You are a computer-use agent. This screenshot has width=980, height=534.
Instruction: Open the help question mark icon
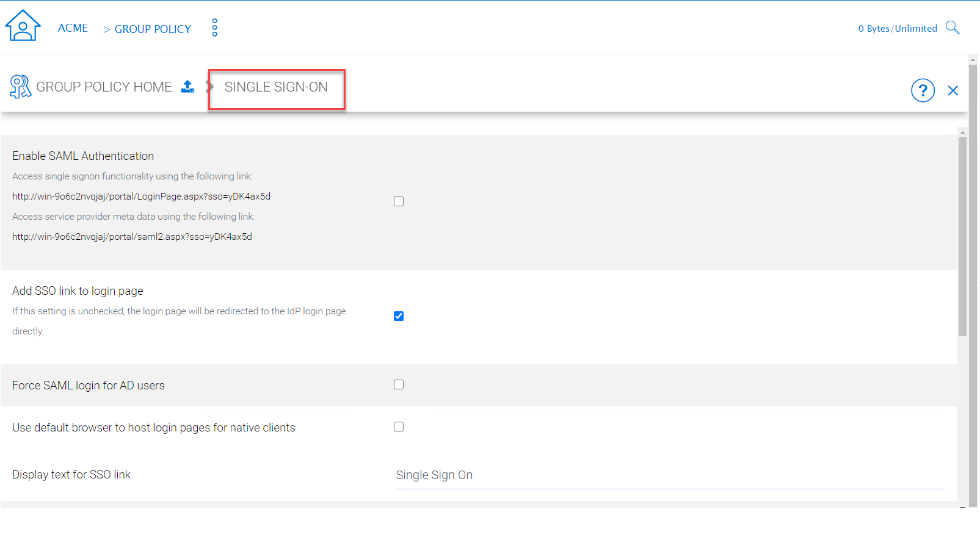923,90
